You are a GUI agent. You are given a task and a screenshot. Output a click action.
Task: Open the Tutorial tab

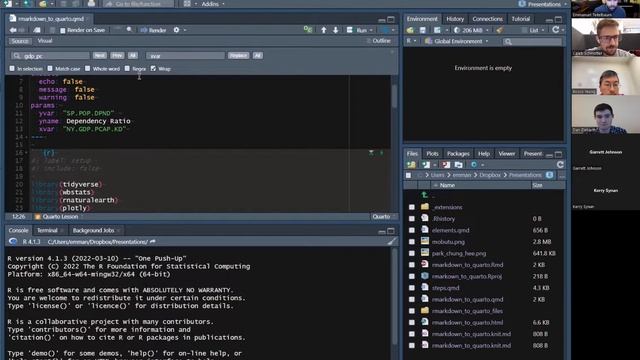click(520, 19)
